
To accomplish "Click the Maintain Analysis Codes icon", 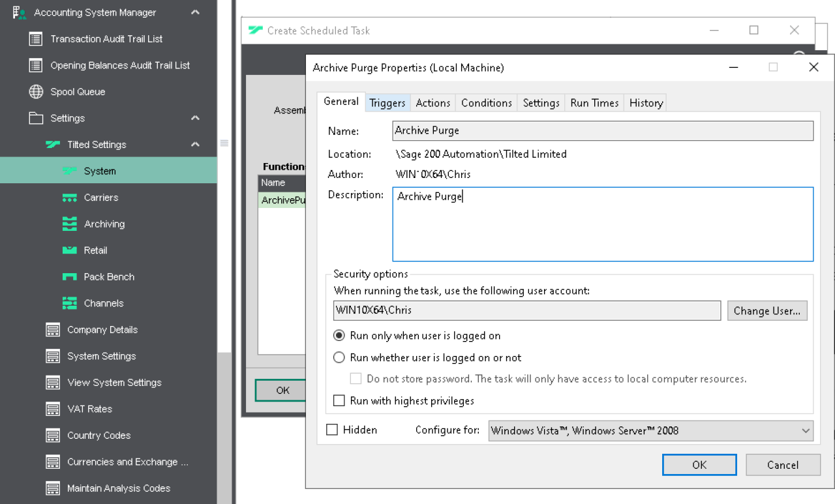I will [53, 488].
